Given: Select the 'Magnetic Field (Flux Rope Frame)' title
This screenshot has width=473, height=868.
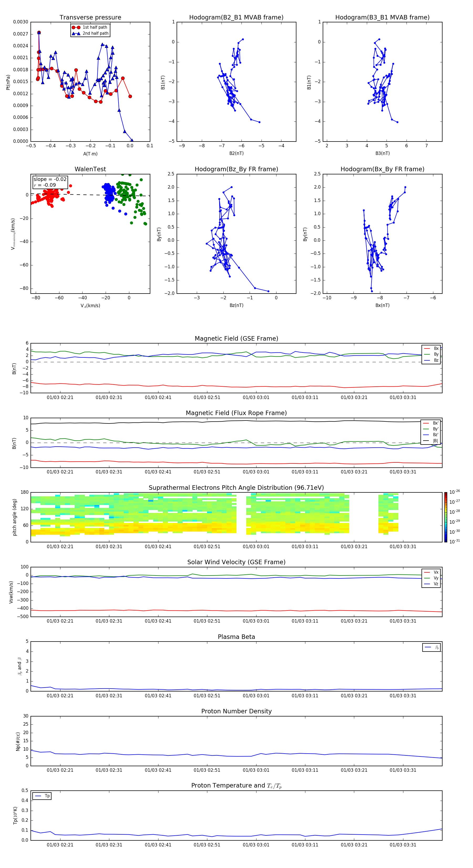Looking at the screenshot, I should pyautogui.click(x=236, y=413).
